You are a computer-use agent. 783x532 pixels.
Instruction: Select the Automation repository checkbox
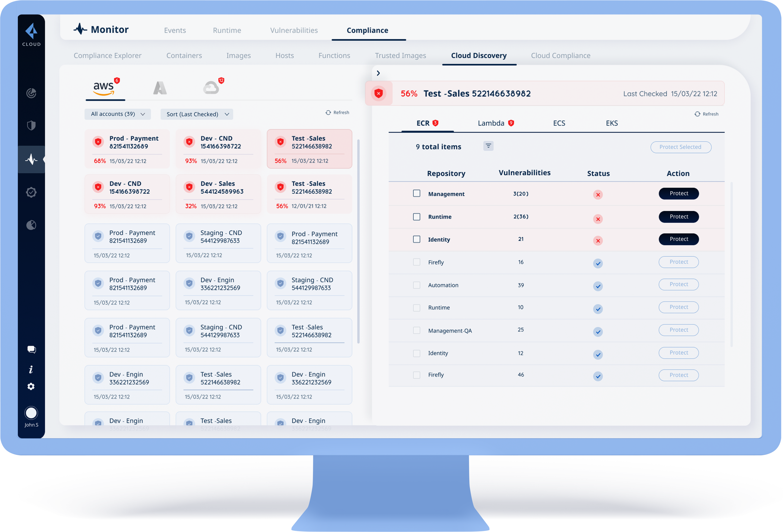417,285
